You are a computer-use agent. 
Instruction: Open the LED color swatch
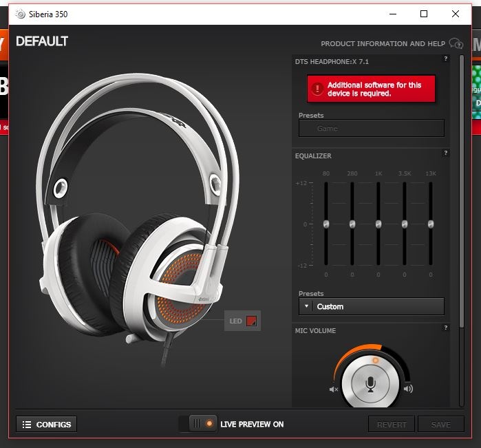coord(252,321)
